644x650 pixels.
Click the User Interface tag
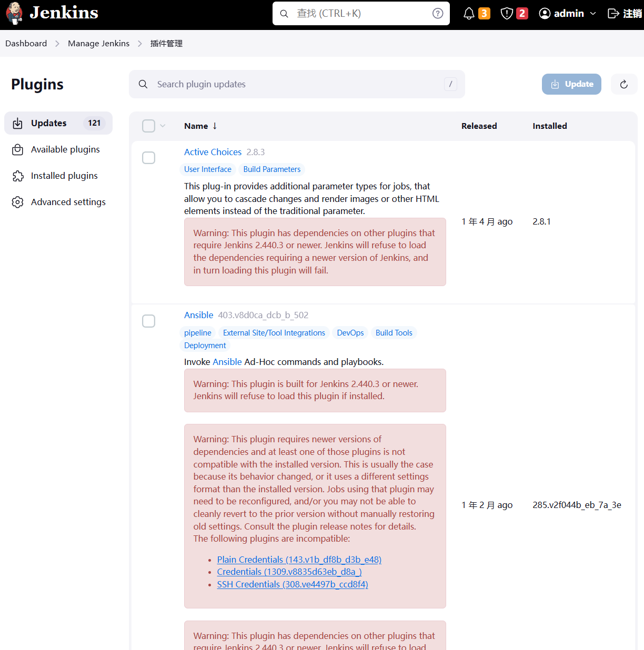tap(208, 169)
